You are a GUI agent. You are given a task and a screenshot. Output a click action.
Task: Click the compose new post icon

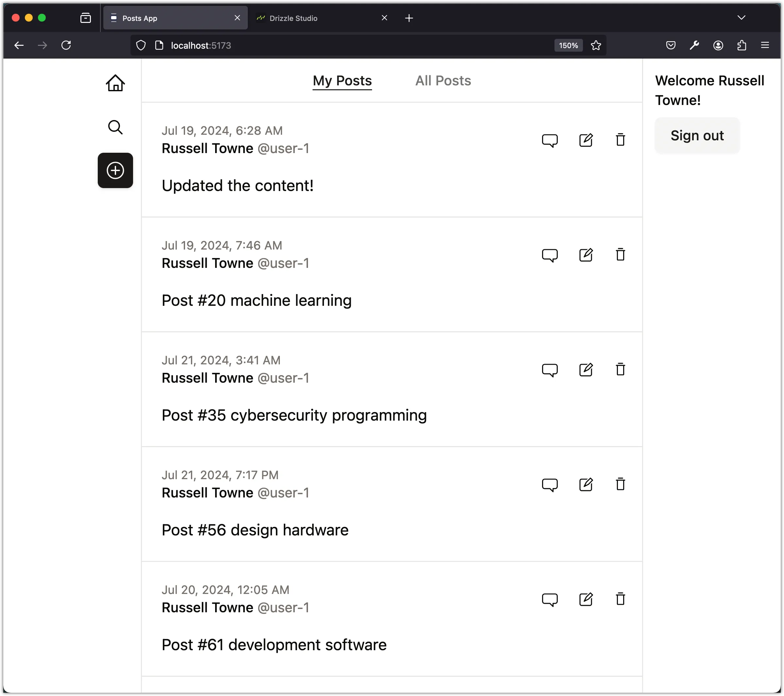click(x=115, y=170)
